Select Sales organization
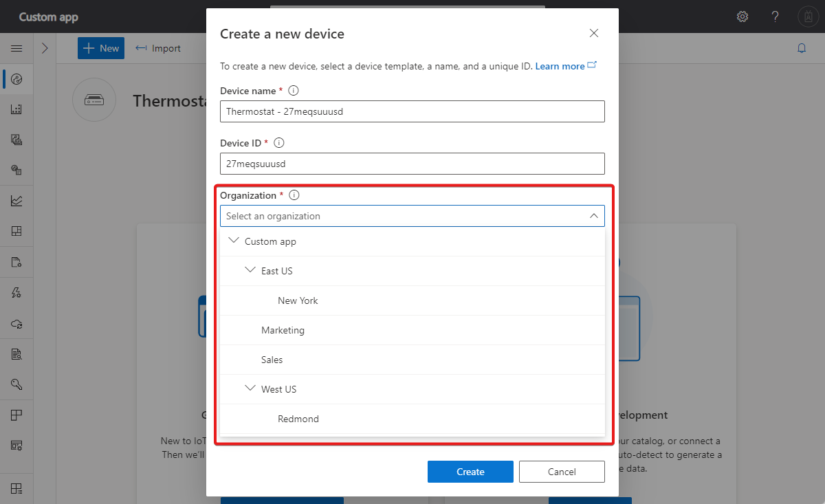This screenshot has width=825, height=504. pyautogui.click(x=412, y=360)
